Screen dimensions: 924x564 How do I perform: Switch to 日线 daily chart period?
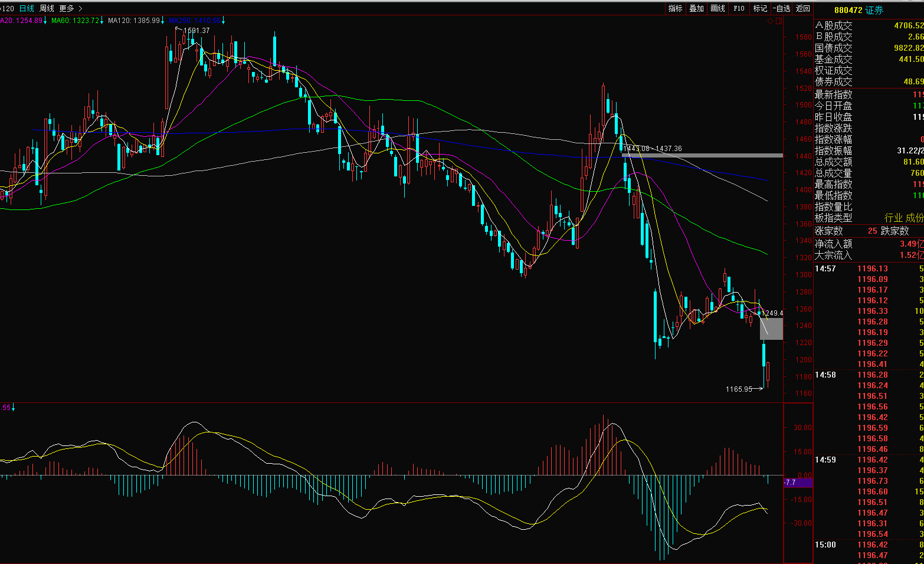[x=27, y=8]
